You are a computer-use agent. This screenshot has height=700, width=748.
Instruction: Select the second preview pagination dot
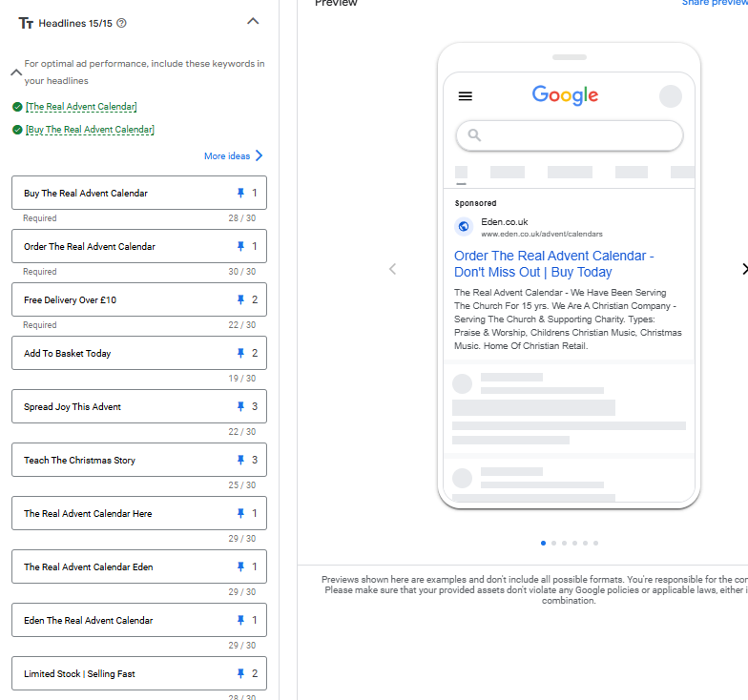553,544
